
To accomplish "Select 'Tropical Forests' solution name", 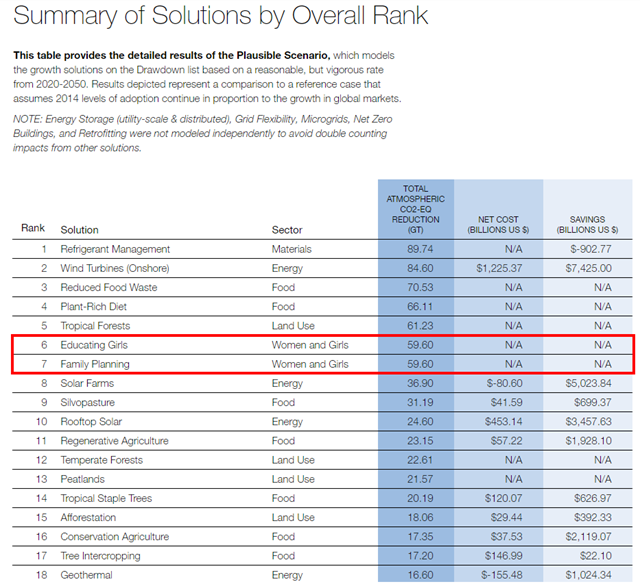I will pyautogui.click(x=95, y=326).
